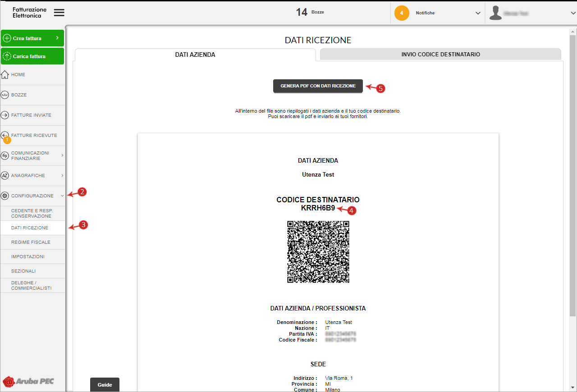Collapse the Configurazione menu chevron
The width and height of the screenshot is (577, 392).
click(x=62, y=196)
